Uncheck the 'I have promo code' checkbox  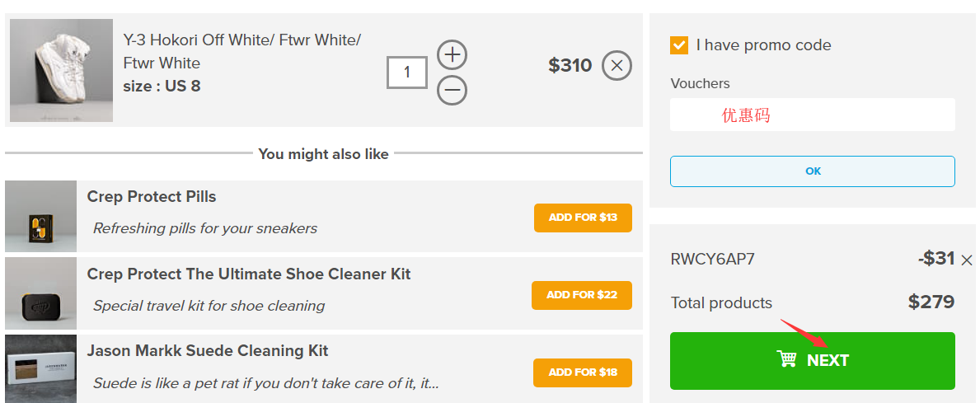[x=679, y=45]
